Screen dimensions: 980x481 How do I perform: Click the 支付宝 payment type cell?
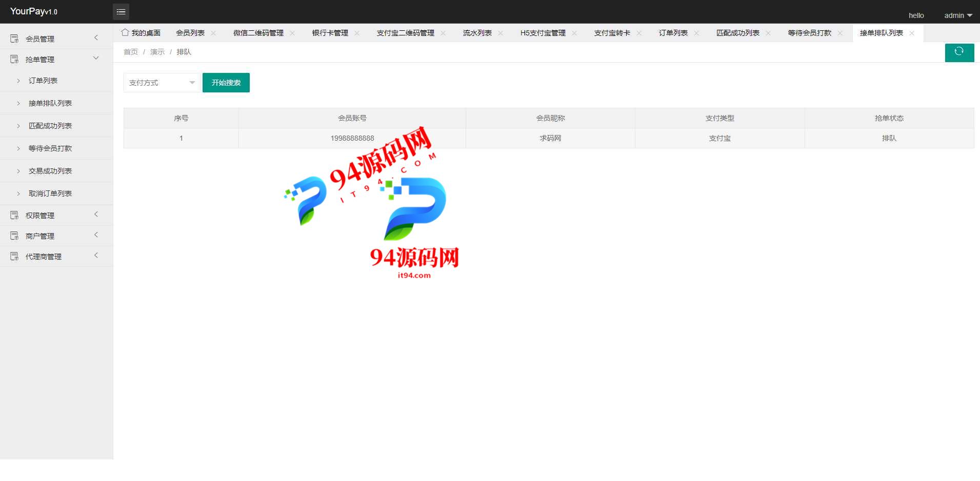click(x=720, y=138)
